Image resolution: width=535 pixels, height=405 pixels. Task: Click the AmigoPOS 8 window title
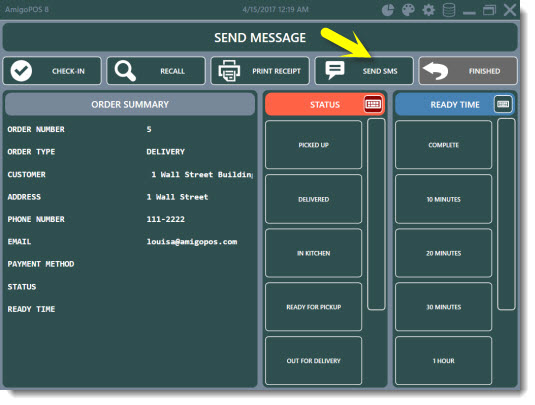point(27,9)
